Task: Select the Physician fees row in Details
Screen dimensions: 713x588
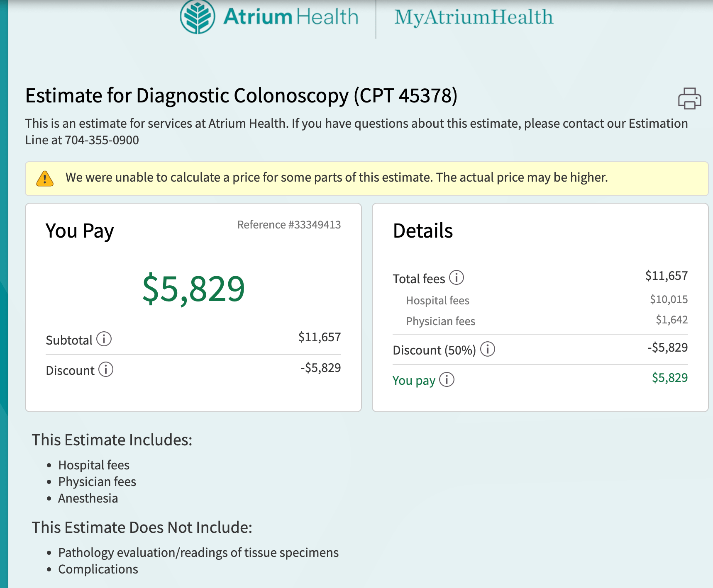Action: coord(540,321)
